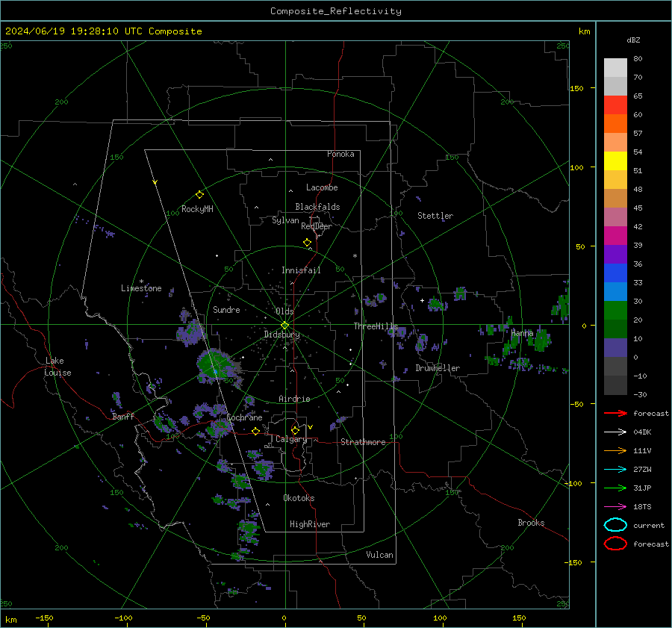This screenshot has height=628, width=672.
Task: Click the yellow diamond marker below Cochrane
Action: click(x=255, y=432)
